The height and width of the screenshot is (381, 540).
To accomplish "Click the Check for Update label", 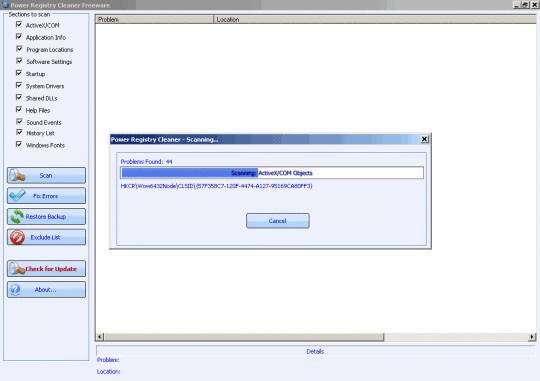I will (51, 269).
